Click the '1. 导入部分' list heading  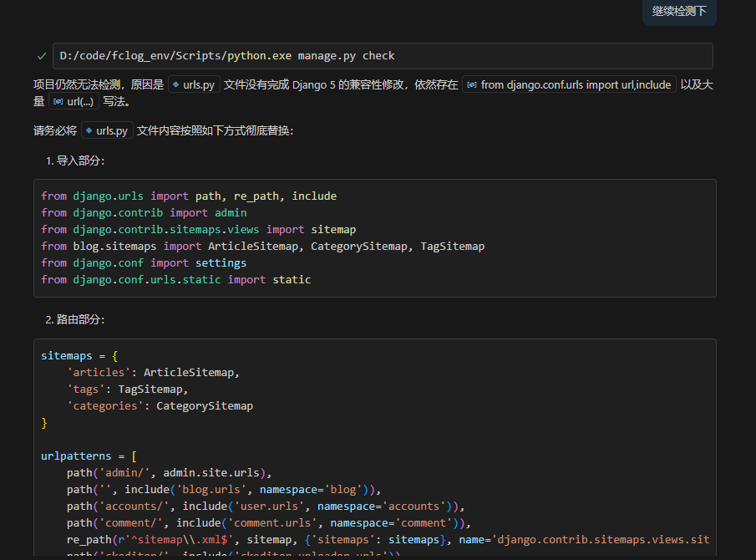pyautogui.click(x=75, y=160)
